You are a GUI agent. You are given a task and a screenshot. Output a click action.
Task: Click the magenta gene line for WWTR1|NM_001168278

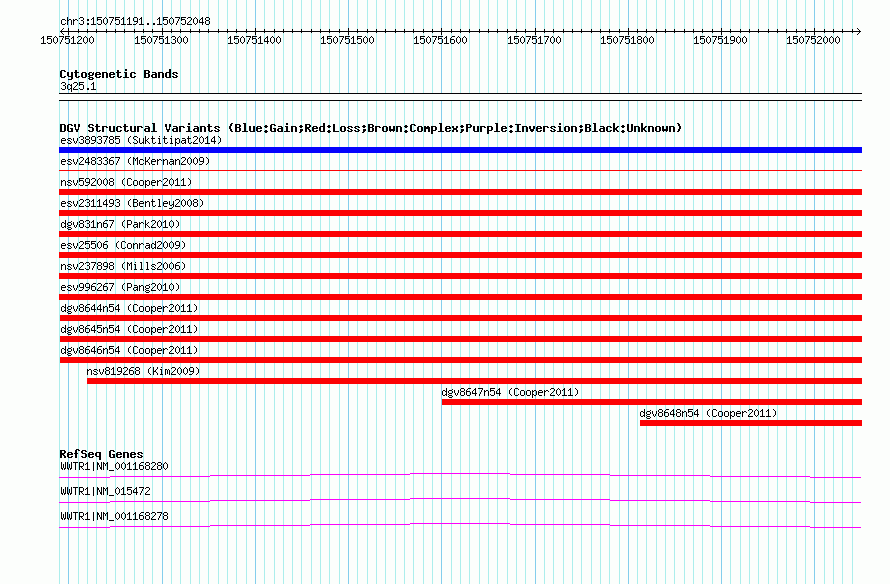coord(460,525)
